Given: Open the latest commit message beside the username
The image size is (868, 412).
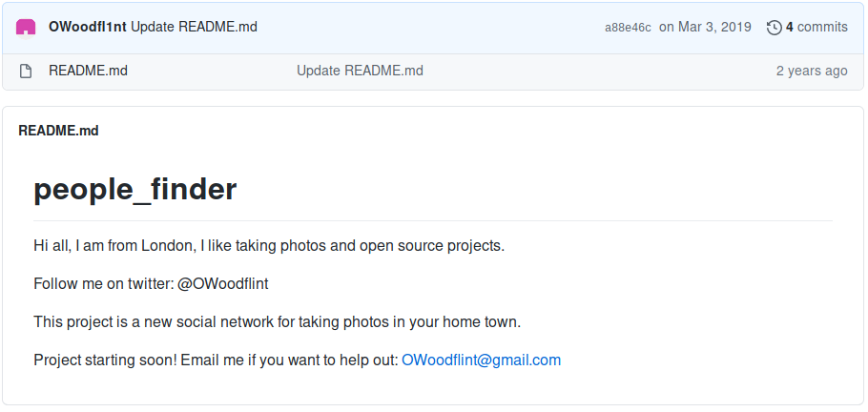Looking at the screenshot, I should (x=194, y=28).
